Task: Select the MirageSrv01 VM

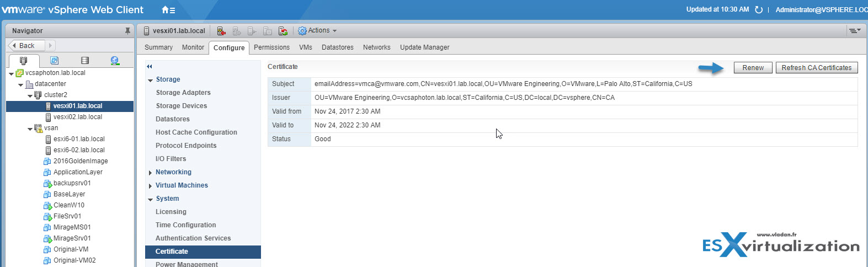Action: (72, 238)
